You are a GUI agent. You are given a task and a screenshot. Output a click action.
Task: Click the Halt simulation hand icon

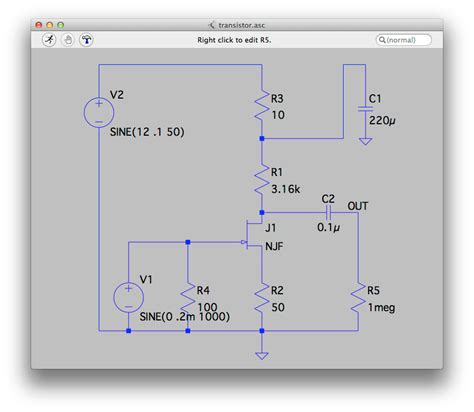pyautogui.click(x=68, y=40)
